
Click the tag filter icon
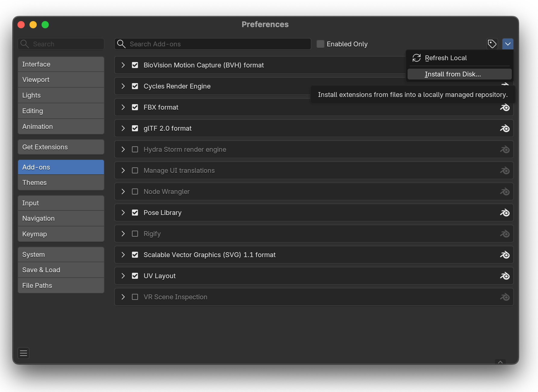(x=492, y=44)
